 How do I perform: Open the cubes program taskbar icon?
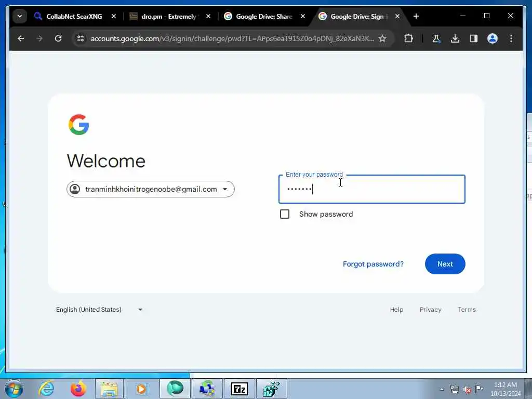click(271, 389)
